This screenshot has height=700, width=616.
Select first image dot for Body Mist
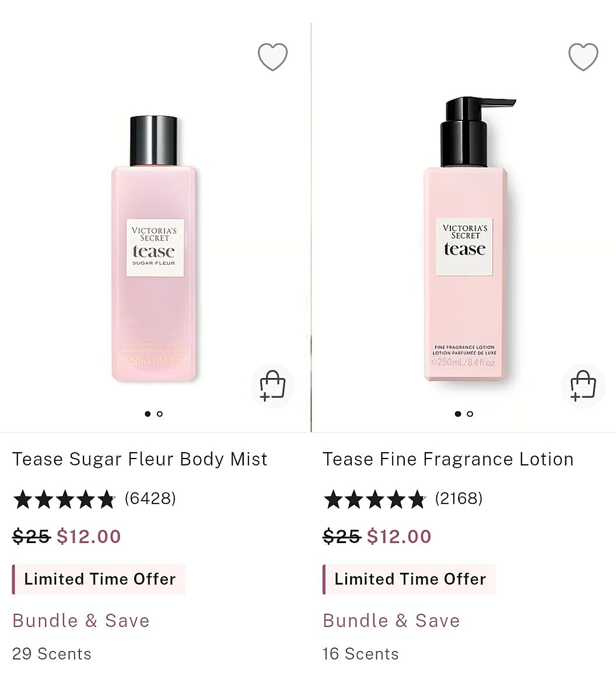148,414
